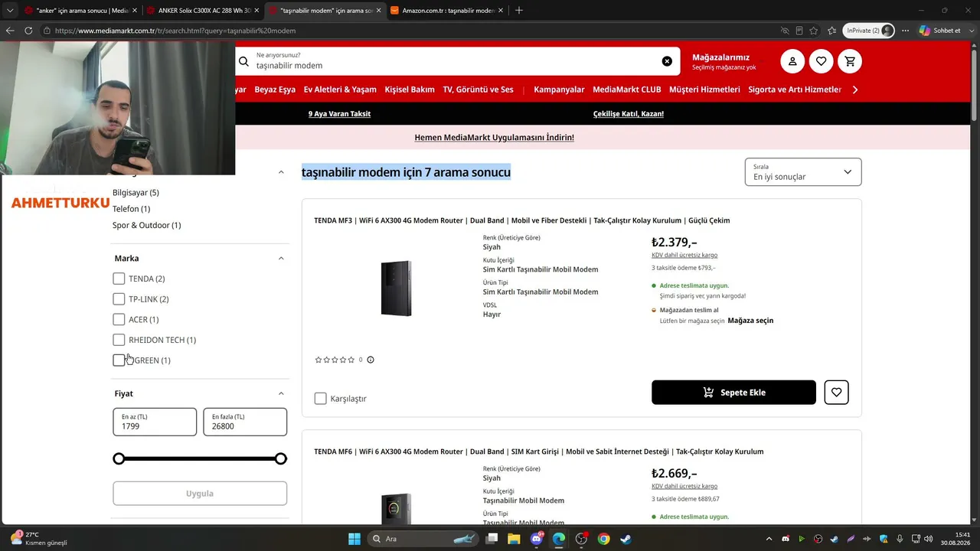The image size is (980, 551).
Task: Check the TENDA brand filter
Action: click(x=119, y=279)
